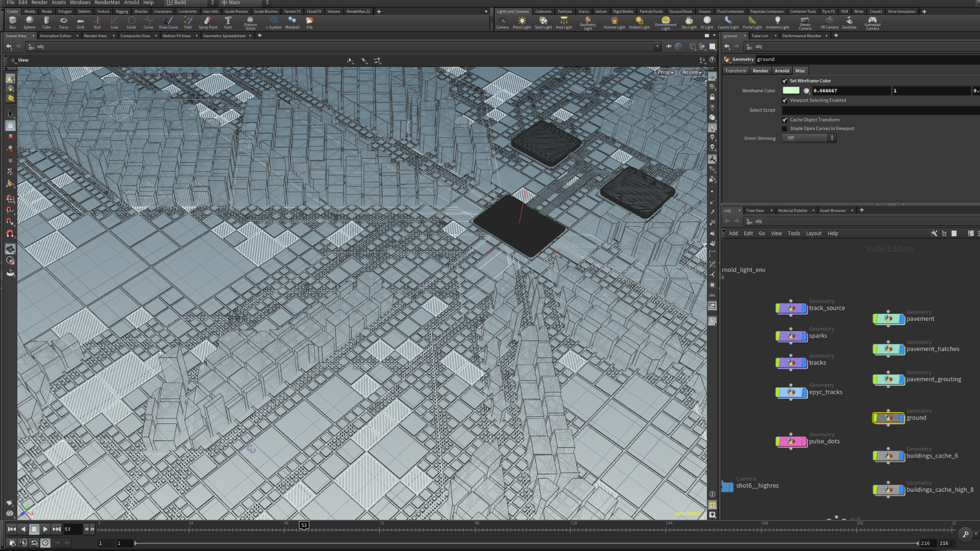Select the shot6__highres camera node

(727, 486)
